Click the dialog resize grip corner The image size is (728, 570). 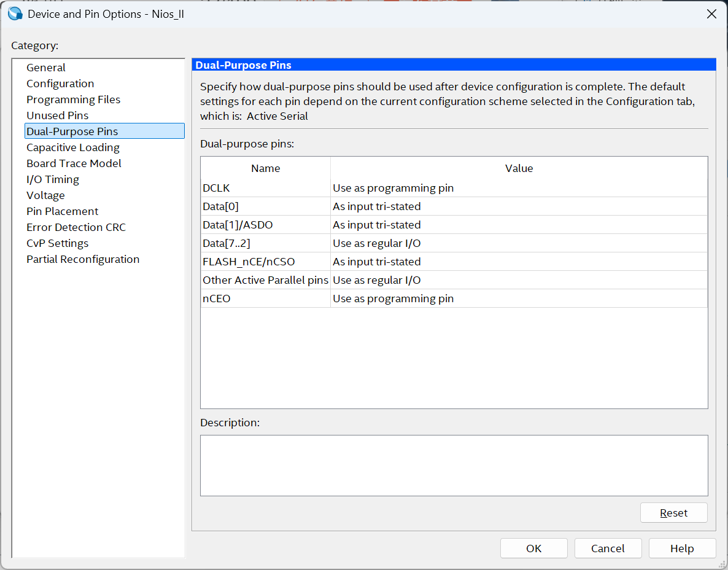coord(722,564)
